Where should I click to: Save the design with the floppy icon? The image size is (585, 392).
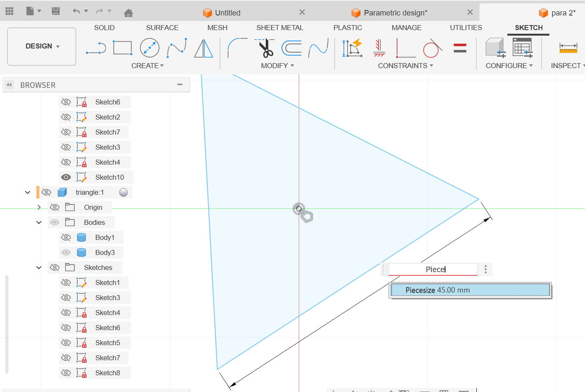56,11
